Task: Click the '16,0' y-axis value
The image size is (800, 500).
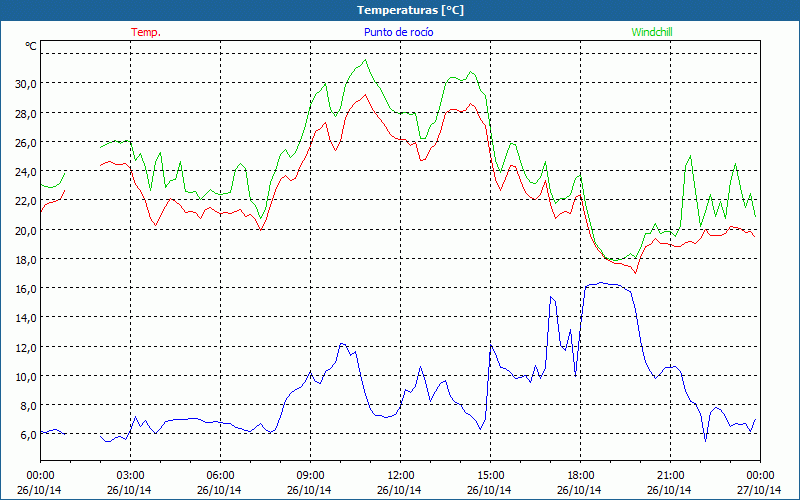Action: pyautogui.click(x=26, y=288)
